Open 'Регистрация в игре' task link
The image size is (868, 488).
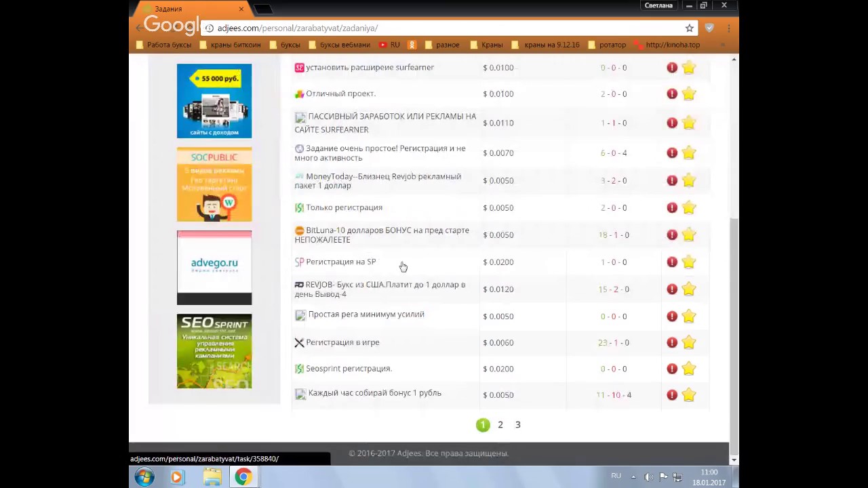coord(342,342)
